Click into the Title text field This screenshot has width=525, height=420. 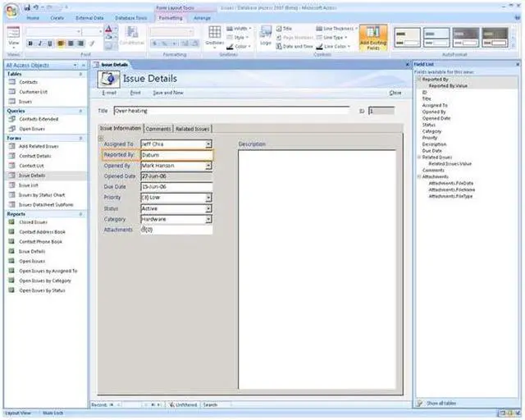click(230, 110)
